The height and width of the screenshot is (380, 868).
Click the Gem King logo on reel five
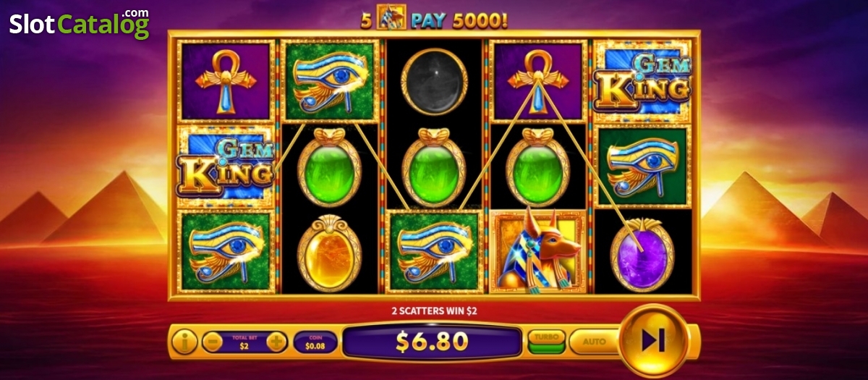tap(642, 80)
